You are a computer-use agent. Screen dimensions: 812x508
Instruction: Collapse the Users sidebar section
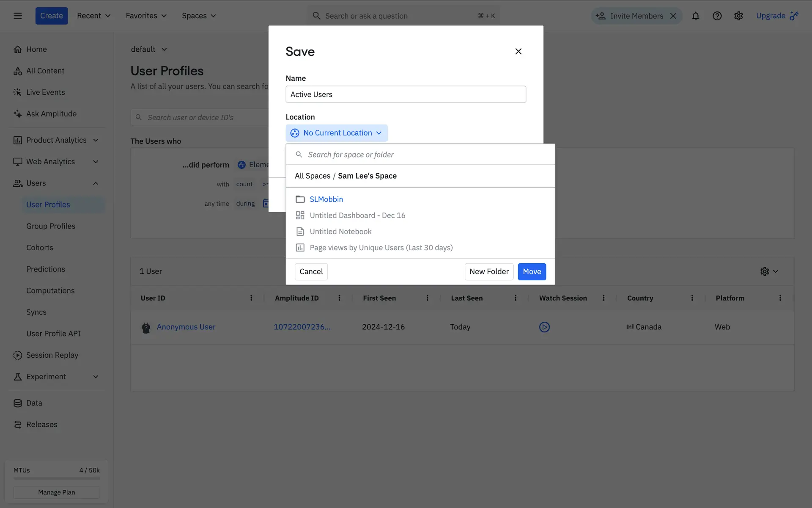click(x=96, y=183)
